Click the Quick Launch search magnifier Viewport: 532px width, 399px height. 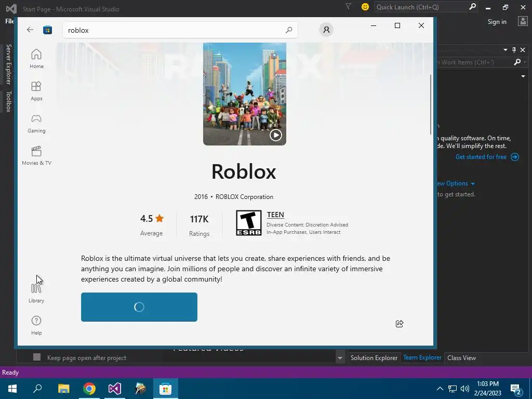pos(472,7)
